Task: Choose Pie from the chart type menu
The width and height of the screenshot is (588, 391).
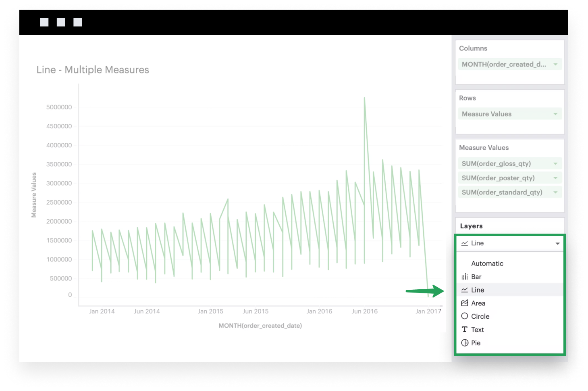Action: [476, 343]
